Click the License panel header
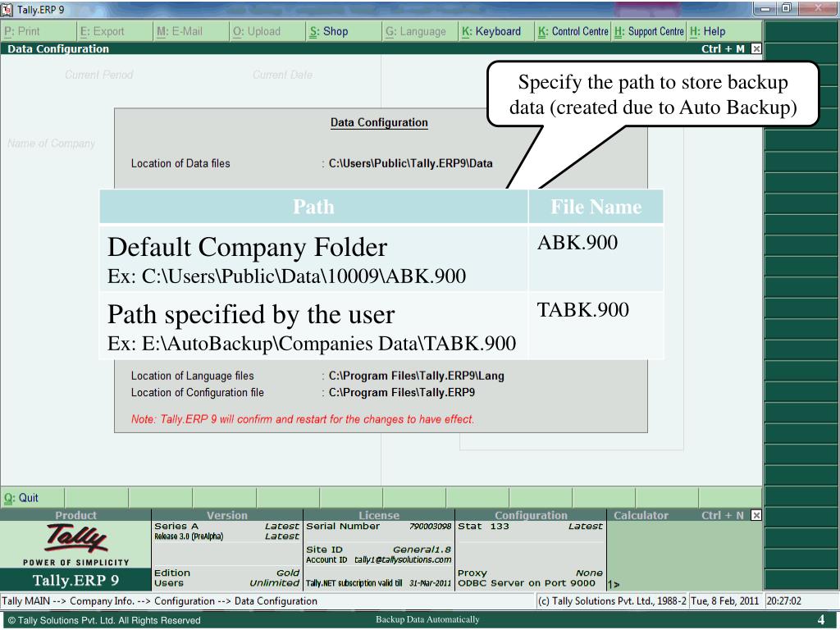The image size is (840, 630). click(x=379, y=515)
